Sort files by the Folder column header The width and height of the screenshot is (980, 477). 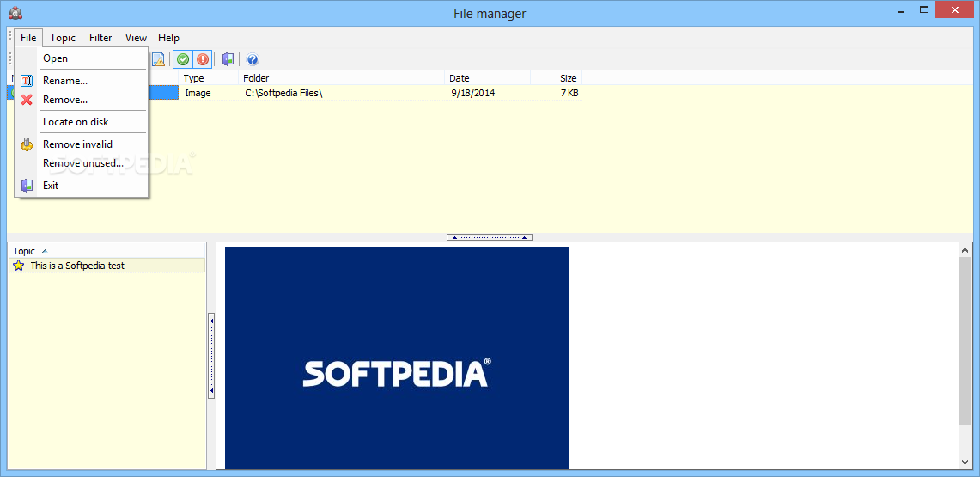341,78
